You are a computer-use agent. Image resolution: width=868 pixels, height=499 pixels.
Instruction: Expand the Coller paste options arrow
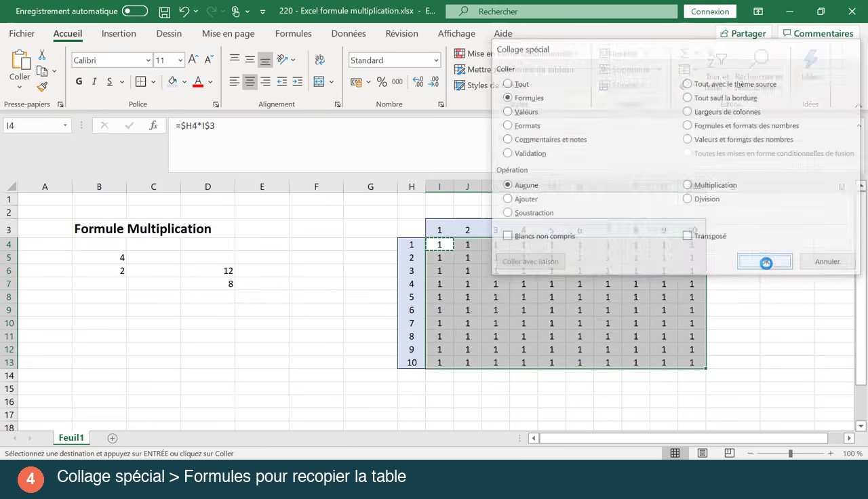point(19,87)
